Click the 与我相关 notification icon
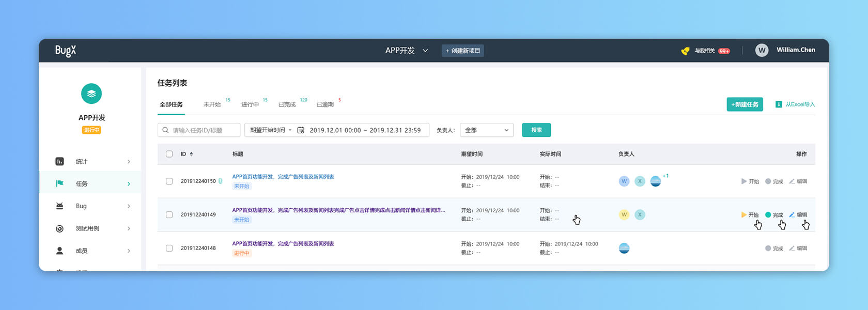This screenshot has height=310, width=868. coord(685,51)
